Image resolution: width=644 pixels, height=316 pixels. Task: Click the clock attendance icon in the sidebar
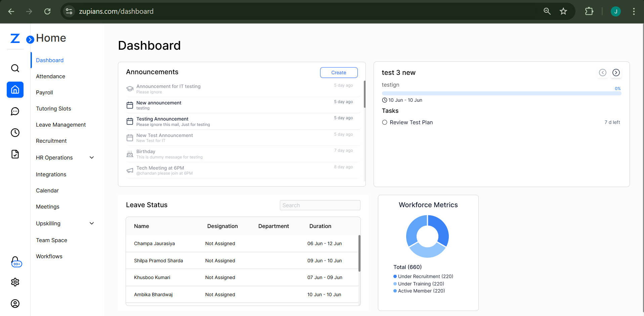(x=15, y=133)
